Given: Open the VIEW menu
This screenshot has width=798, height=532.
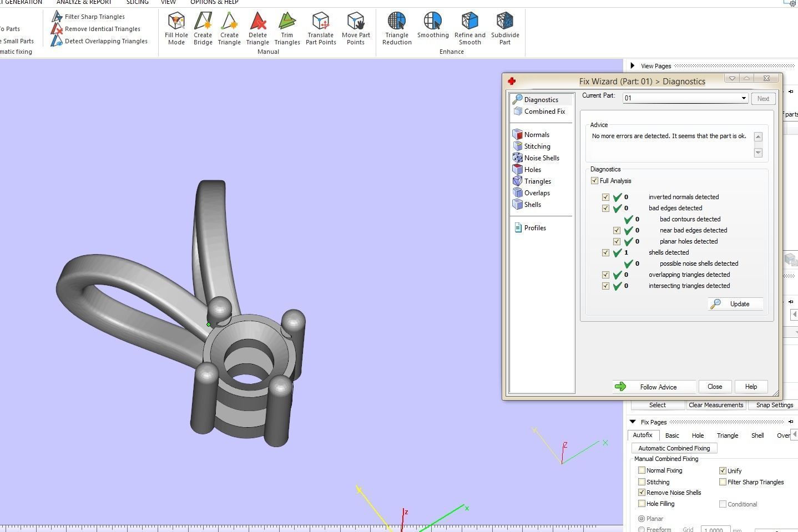Looking at the screenshot, I should [x=168, y=2].
